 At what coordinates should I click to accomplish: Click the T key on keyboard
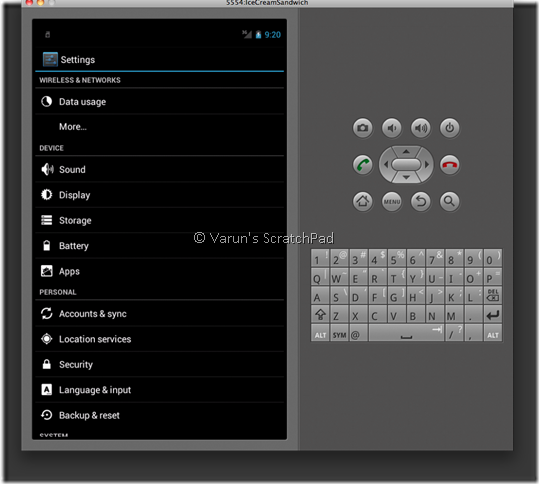coord(397,277)
